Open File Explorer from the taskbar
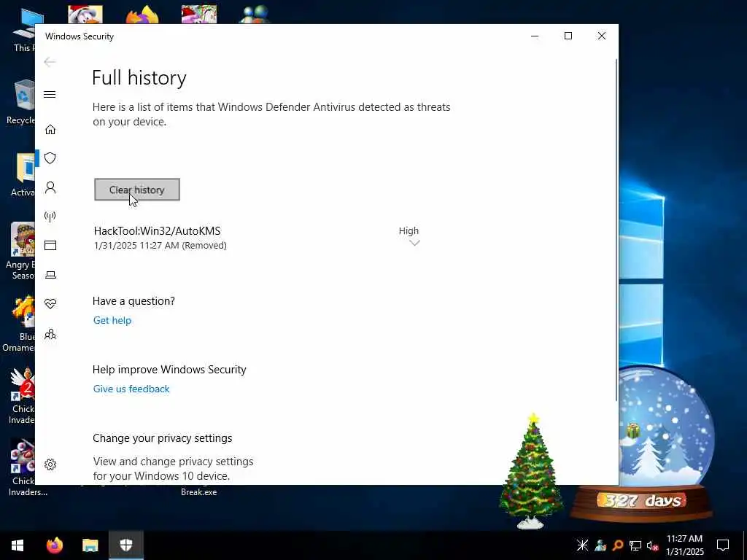This screenshot has width=747, height=560. [x=90, y=545]
